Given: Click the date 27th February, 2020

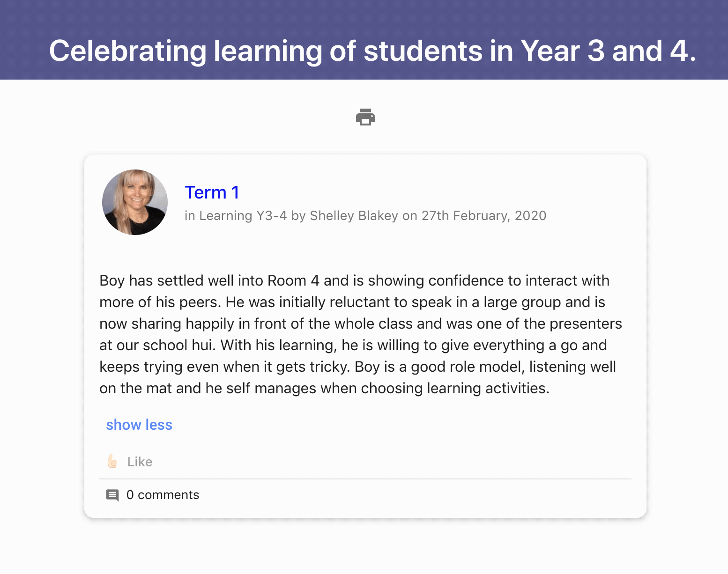Looking at the screenshot, I should coord(483,216).
